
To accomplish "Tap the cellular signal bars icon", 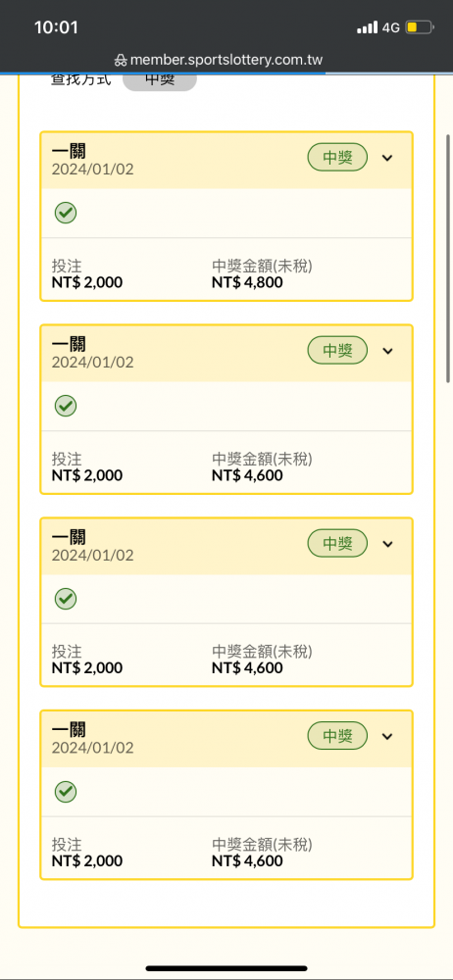I will pos(367,27).
